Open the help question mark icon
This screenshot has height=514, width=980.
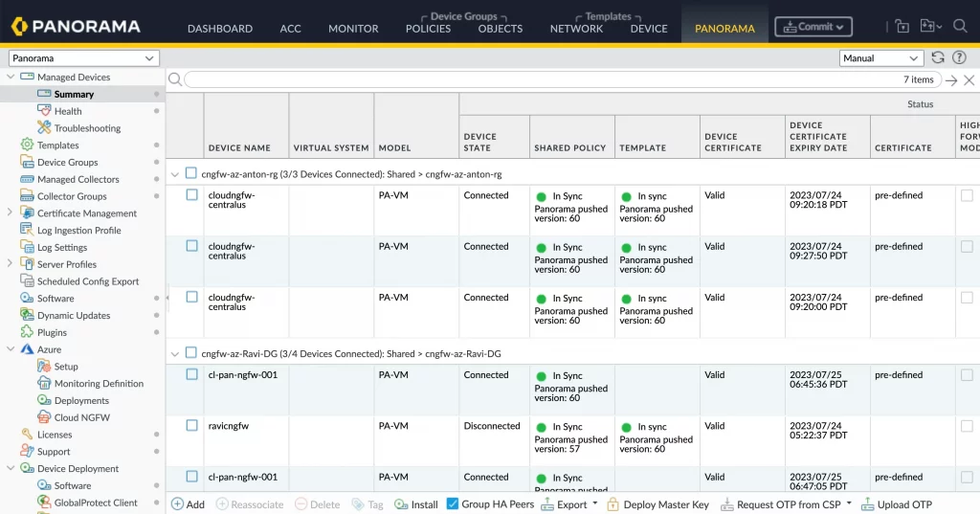(x=959, y=58)
